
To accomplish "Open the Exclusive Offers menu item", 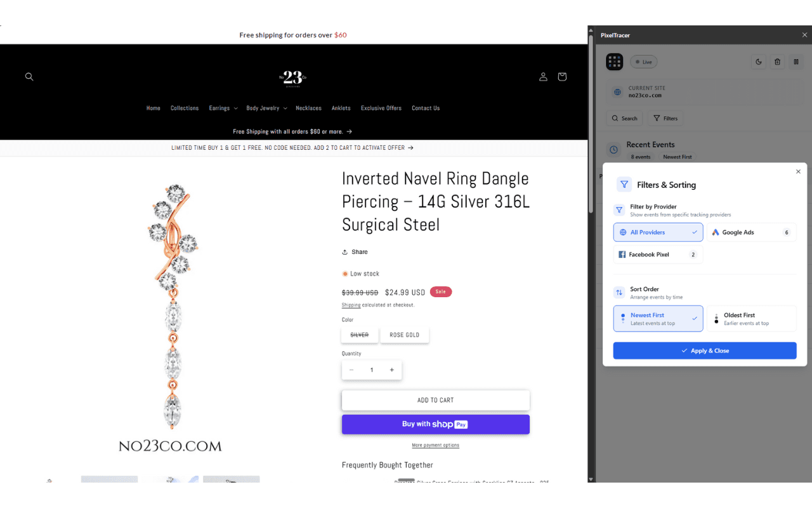I will 381,108.
